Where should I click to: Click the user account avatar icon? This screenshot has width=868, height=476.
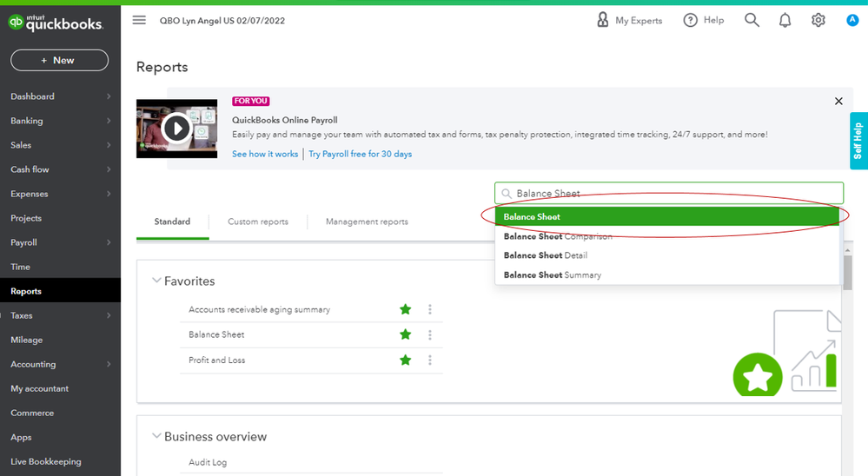(x=852, y=21)
